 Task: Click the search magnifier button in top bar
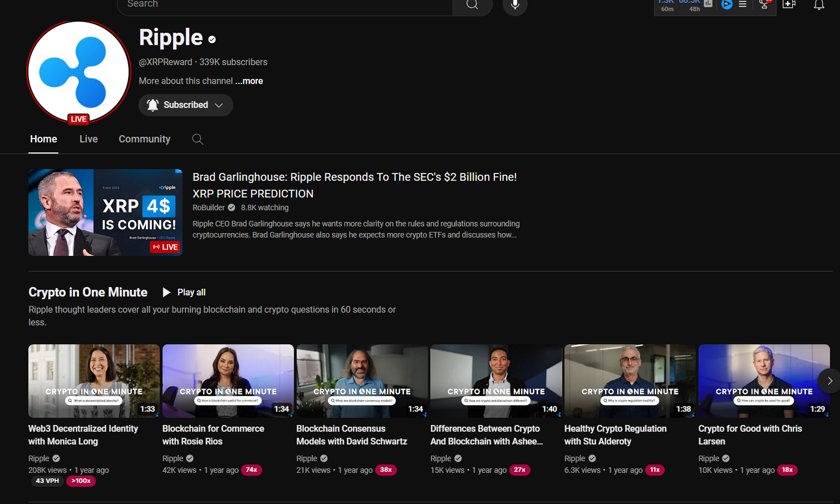[472, 4]
